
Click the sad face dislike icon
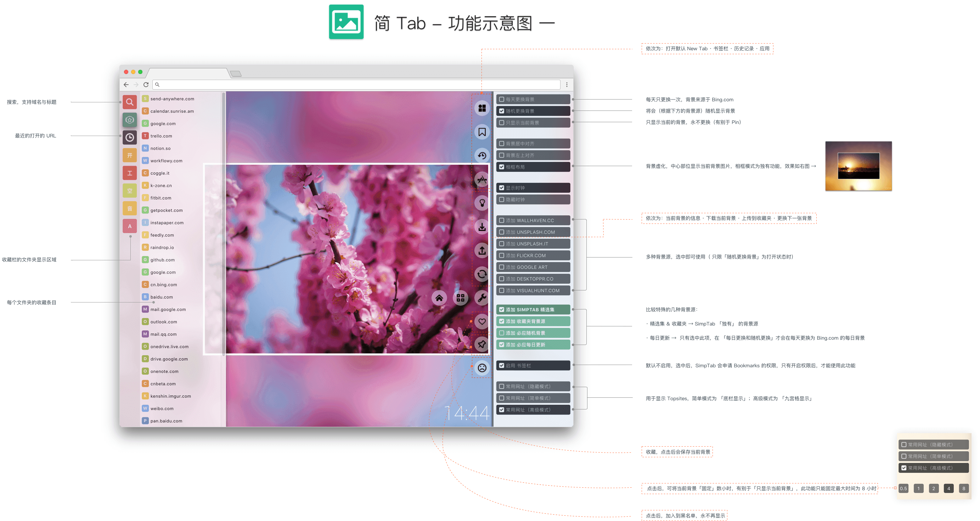pyautogui.click(x=481, y=368)
